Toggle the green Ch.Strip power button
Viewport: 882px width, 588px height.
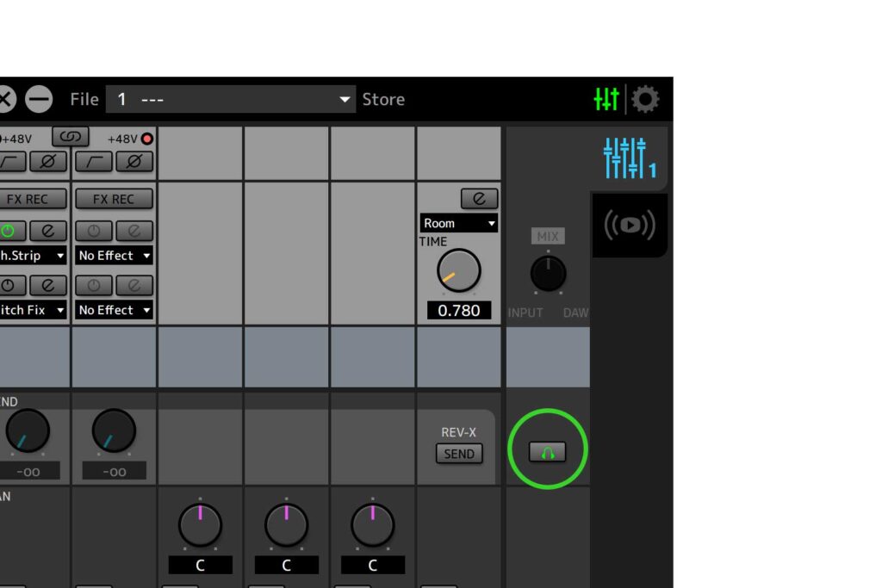click(x=9, y=231)
